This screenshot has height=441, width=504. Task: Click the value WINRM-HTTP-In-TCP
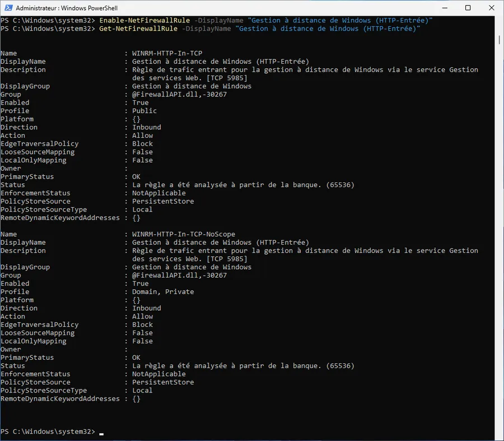167,53
